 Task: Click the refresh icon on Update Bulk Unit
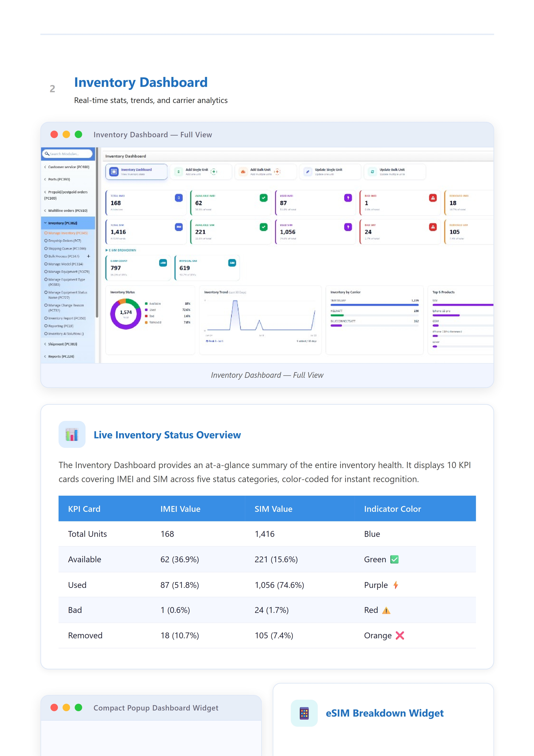(372, 172)
